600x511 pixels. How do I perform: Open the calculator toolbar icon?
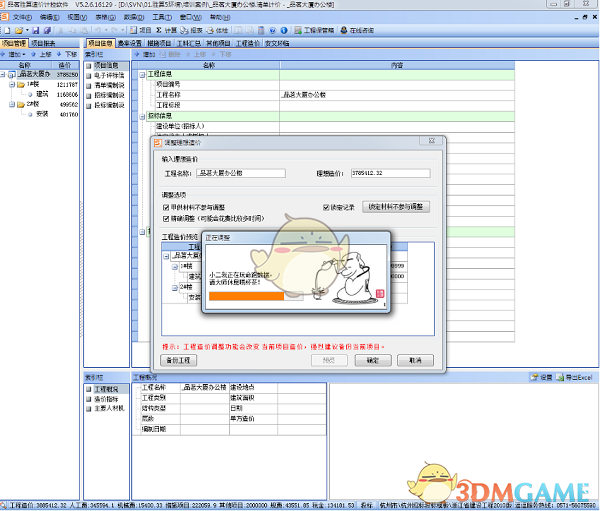[x=261, y=30]
